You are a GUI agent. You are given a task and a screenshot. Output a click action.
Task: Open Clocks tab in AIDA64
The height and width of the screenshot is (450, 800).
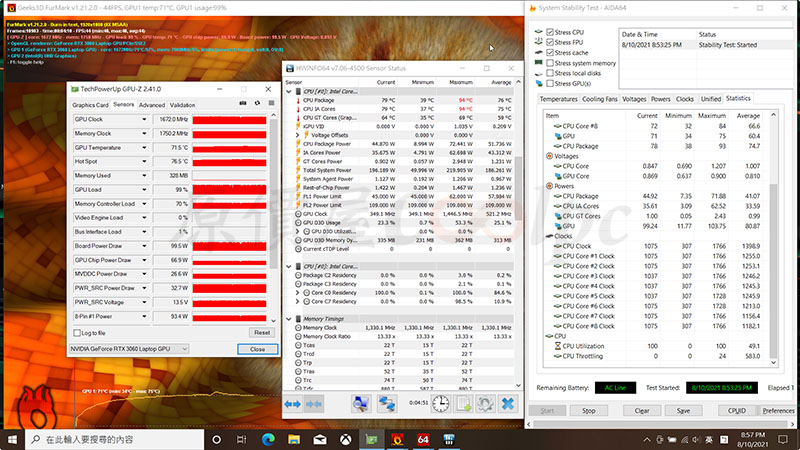[685, 99]
